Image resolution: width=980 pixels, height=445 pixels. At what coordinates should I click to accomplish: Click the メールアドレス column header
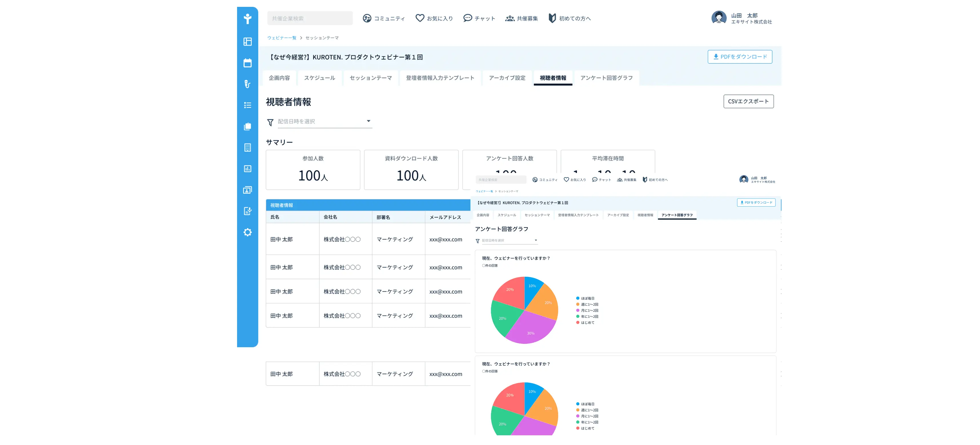click(x=448, y=217)
